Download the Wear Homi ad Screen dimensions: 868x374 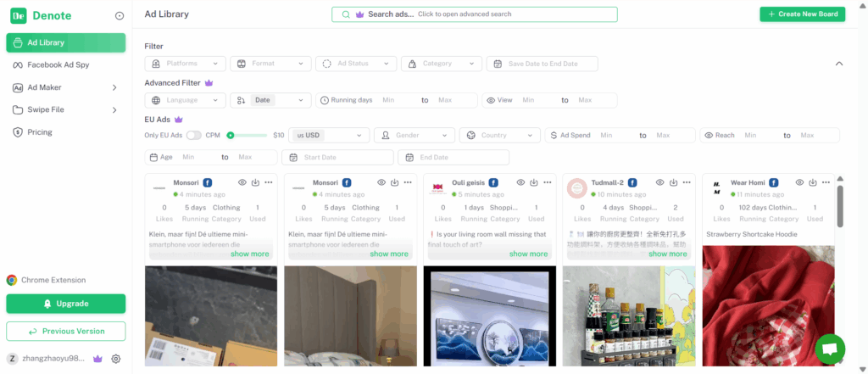[x=813, y=182]
